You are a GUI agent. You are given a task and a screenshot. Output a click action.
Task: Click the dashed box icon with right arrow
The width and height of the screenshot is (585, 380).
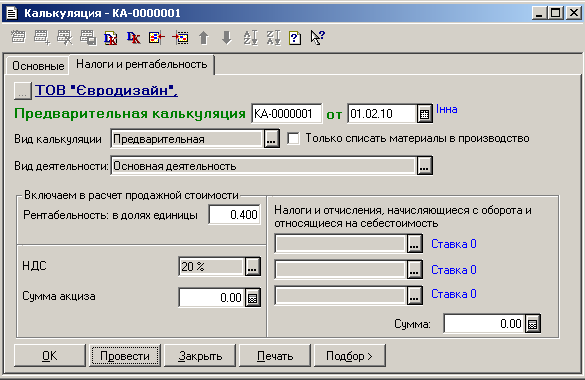click(181, 37)
